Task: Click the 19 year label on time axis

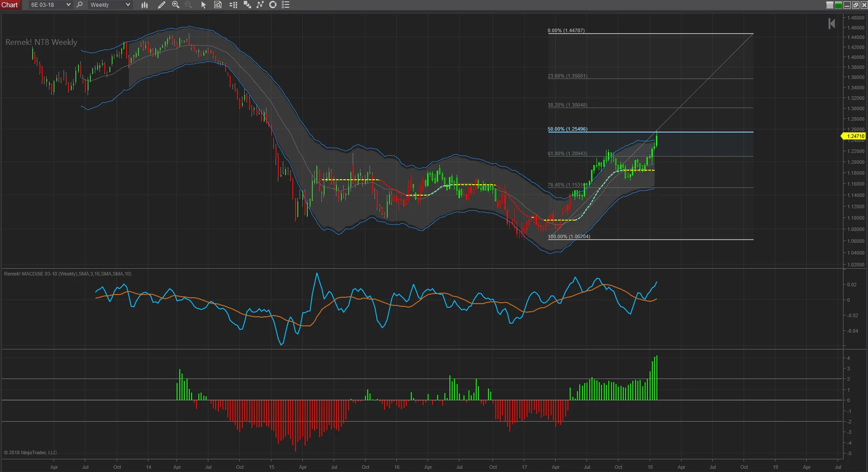Action: click(x=775, y=467)
